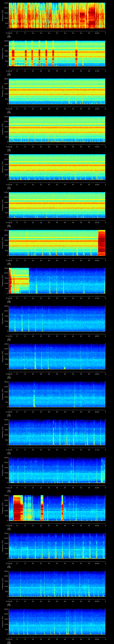The image size is (114, 644).
Task: Click the 47:00 time axis tick label
Action: [97, 298]
